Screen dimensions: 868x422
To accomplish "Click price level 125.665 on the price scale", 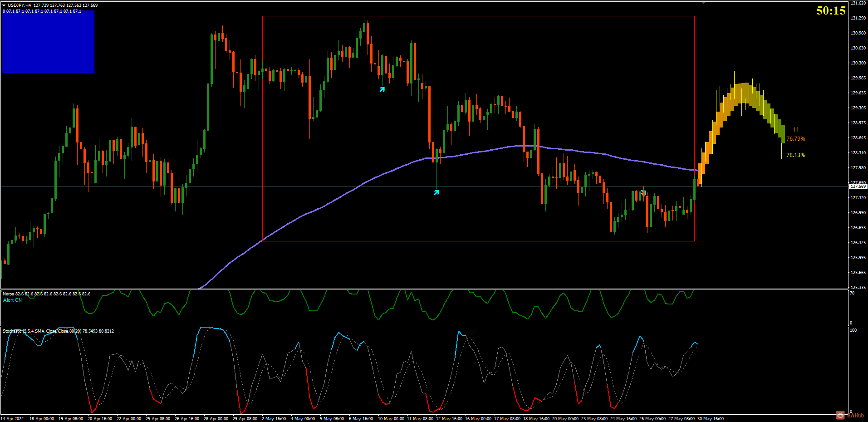I will (x=858, y=273).
